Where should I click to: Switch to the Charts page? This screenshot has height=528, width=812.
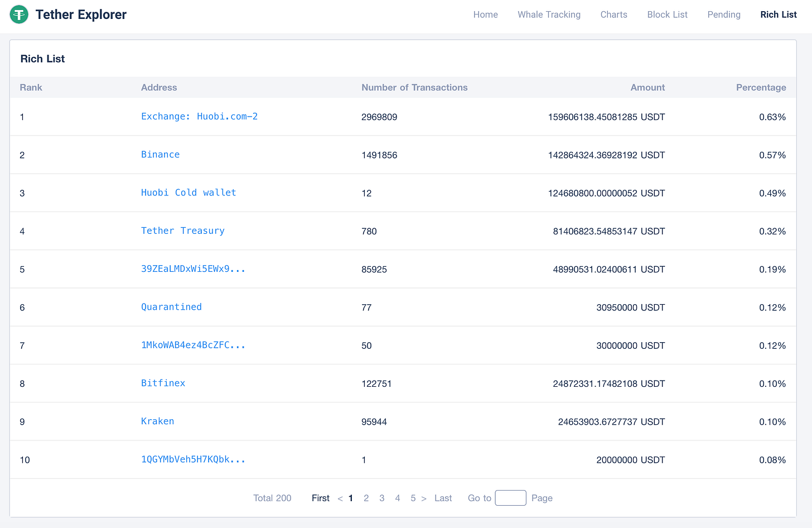click(613, 15)
